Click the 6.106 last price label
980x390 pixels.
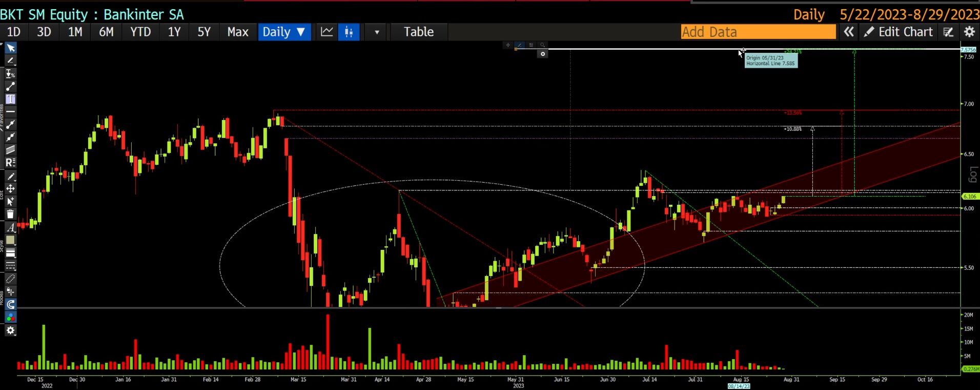click(x=970, y=197)
